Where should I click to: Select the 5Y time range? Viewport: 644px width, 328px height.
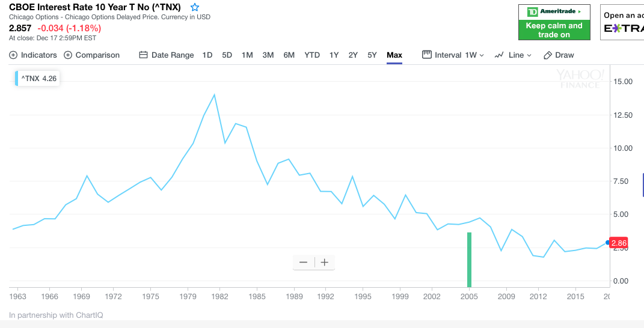pyautogui.click(x=372, y=55)
